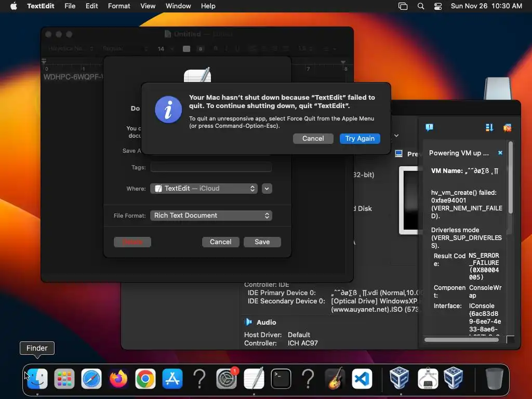Launch GarageBand from the Dock
532x399 pixels.
point(335,379)
